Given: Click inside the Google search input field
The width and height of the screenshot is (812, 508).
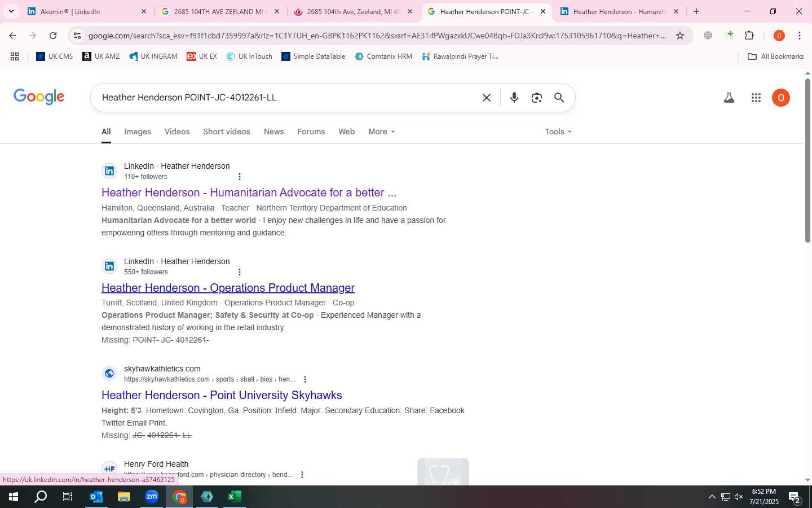Looking at the screenshot, I should [x=288, y=98].
